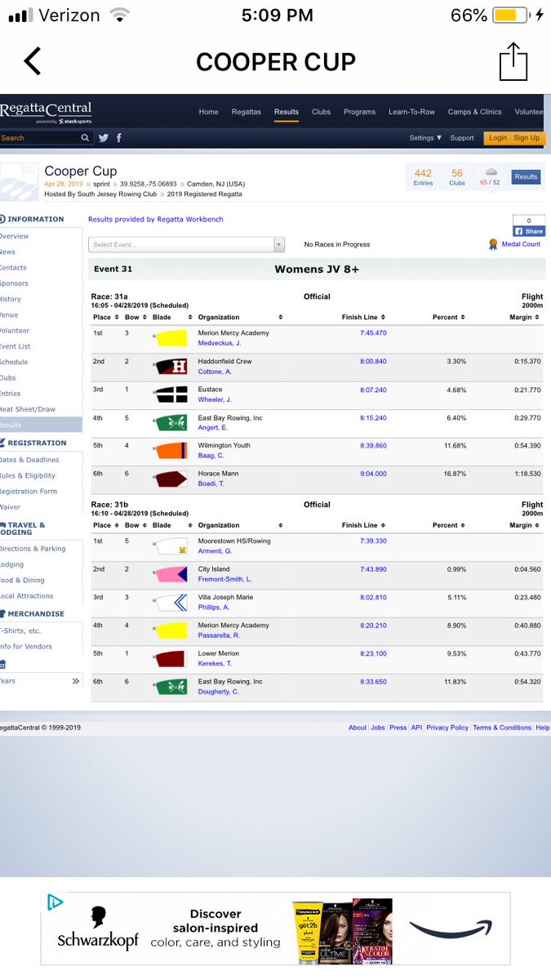Tap the Wi-Fi icon in status bar
Image resolution: width=551 pixels, height=980 pixels.
pyautogui.click(x=119, y=16)
